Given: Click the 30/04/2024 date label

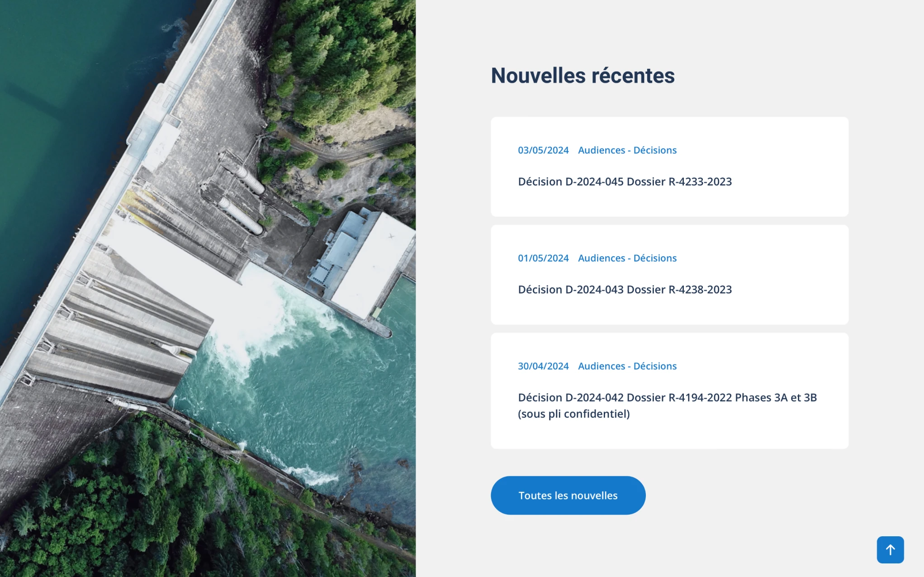Looking at the screenshot, I should [543, 366].
